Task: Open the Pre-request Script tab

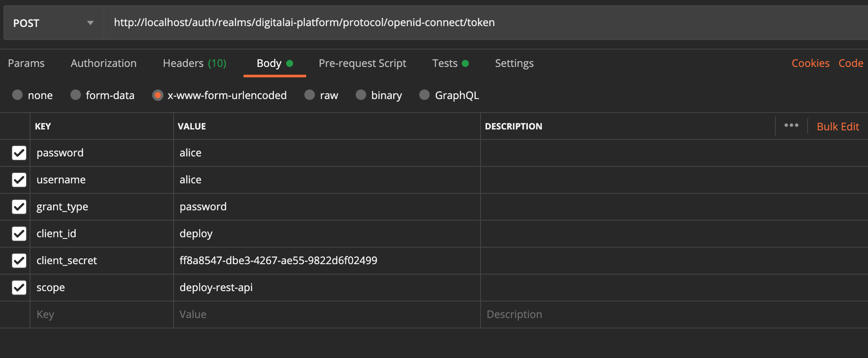Action: [x=362, y=63]
